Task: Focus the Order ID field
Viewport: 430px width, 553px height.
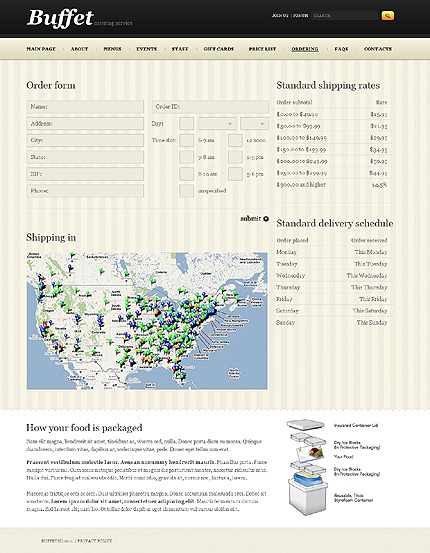Action: [x=210, y=107]
